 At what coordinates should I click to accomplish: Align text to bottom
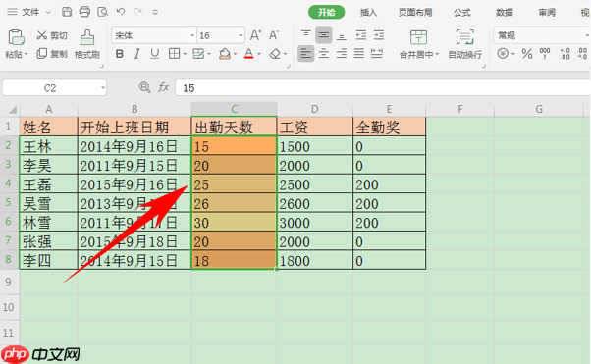click(342, 36)
